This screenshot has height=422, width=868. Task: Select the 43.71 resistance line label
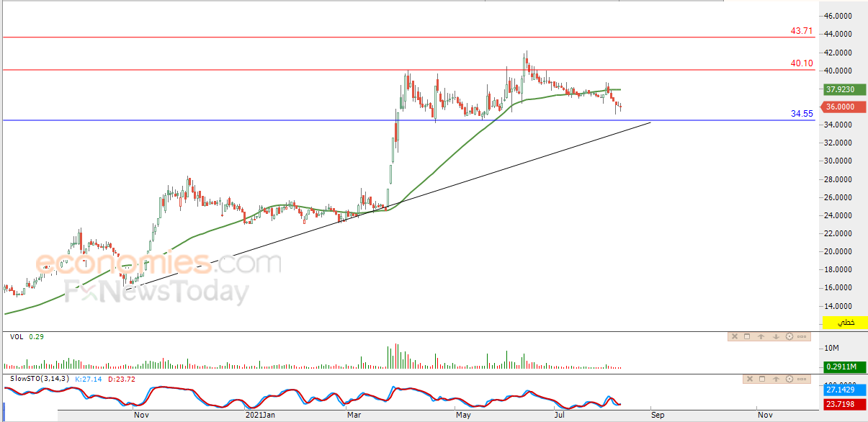click(x=801, y=31)
